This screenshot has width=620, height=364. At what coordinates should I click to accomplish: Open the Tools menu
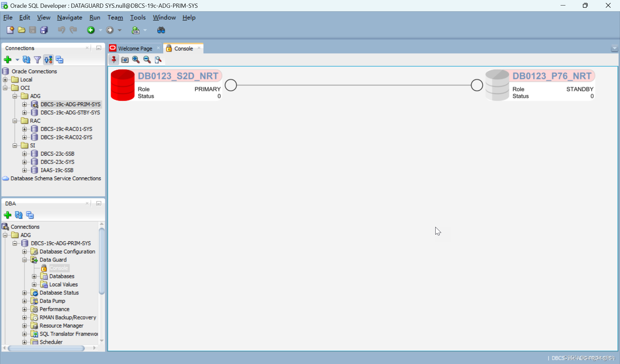tap(138, 17)
